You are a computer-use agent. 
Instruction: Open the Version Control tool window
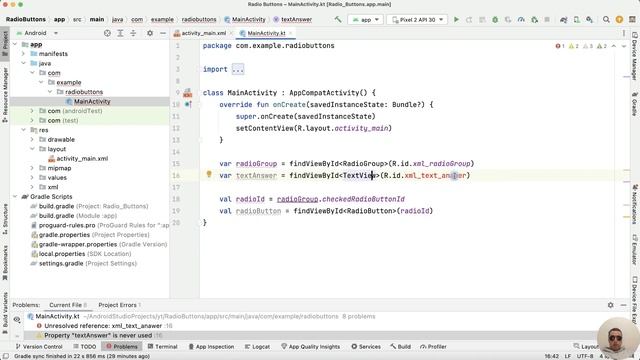pyautogui.click(x=39, y=347)
